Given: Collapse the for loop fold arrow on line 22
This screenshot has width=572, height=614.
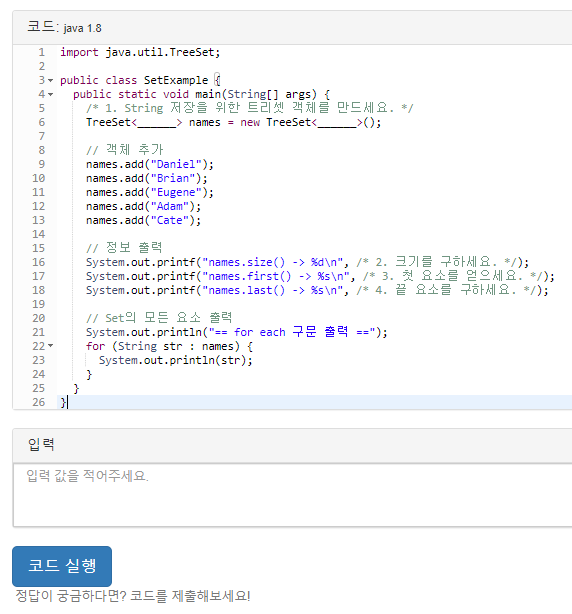Looking at the screenshot, I should [x=51, y=346].
